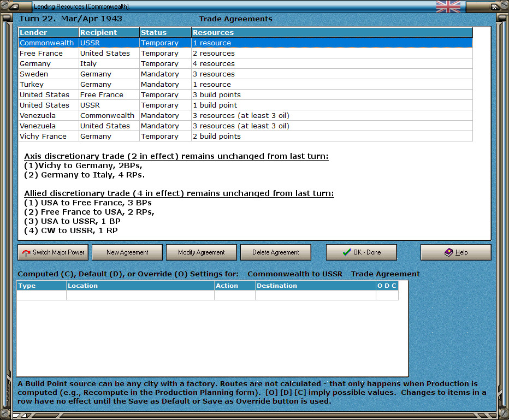Click the O D C column header
Viewport: 509px width, 420px height.
point(387,286)
